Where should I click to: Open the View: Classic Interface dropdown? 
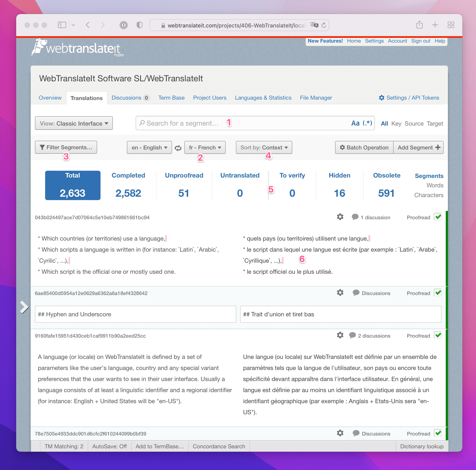[74, 123]
